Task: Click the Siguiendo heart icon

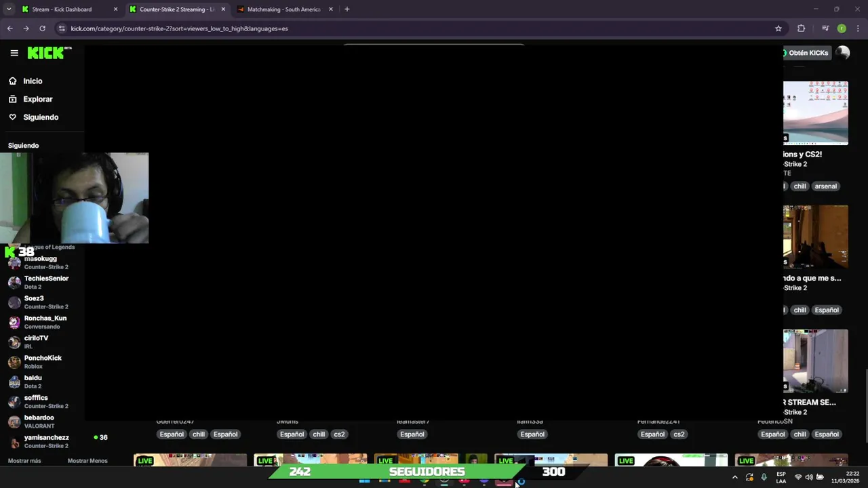Action: click(12, 117)
